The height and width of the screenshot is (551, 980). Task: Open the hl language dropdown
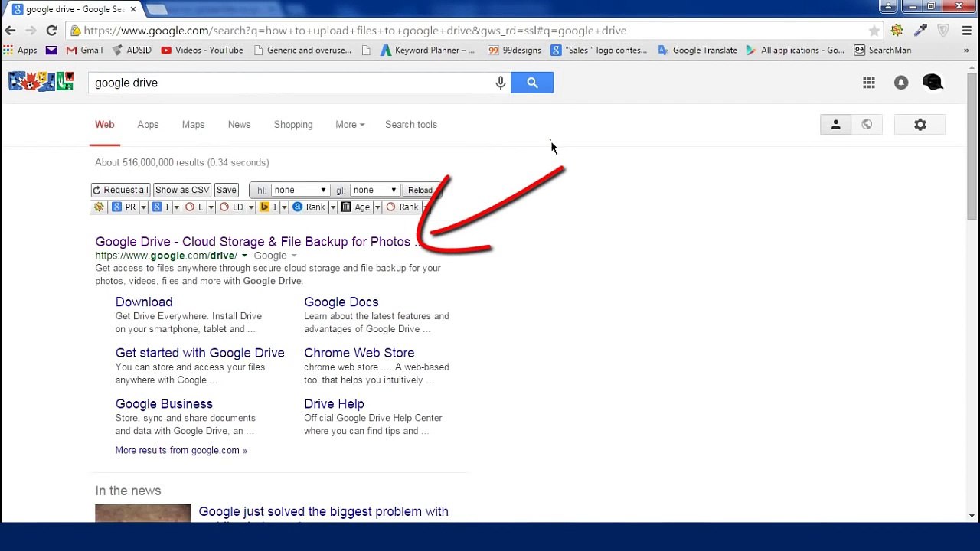tap(299, 191)
